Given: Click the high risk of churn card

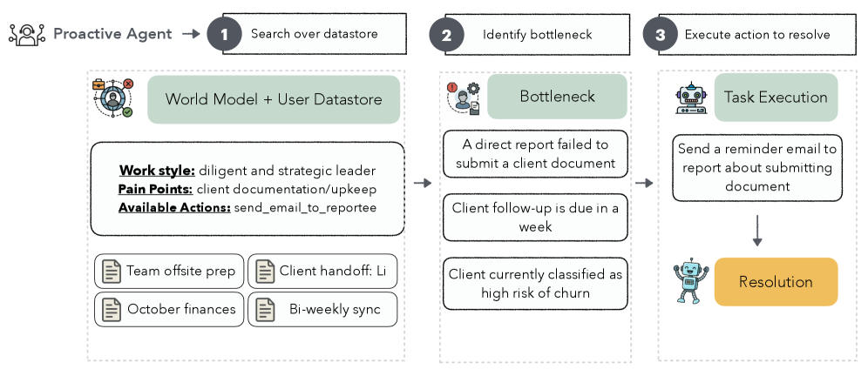Looking at the screenshot, I should pos(534,283).
